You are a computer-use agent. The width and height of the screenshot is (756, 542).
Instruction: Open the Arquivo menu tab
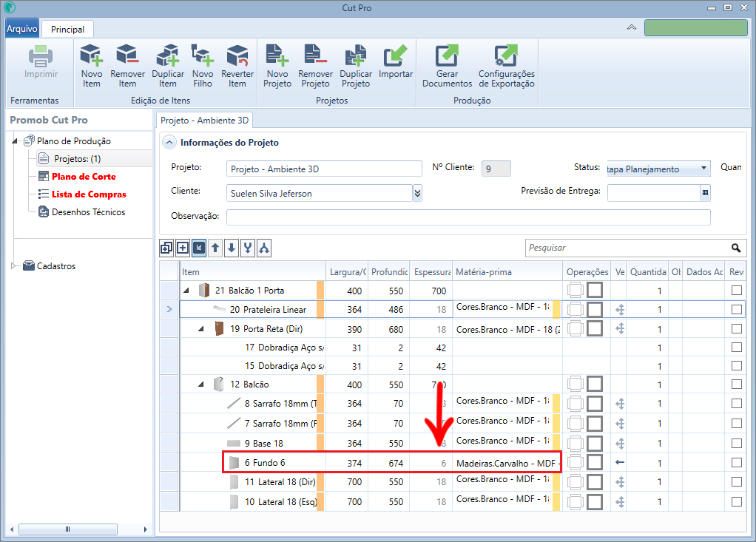tap(21, 28)
